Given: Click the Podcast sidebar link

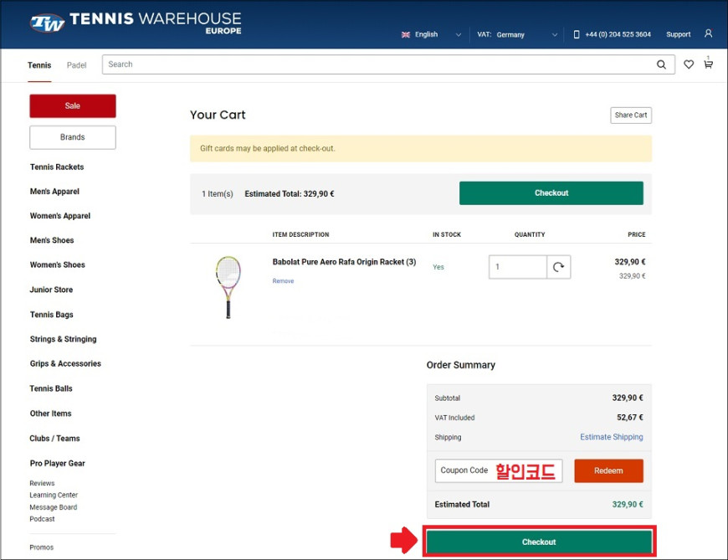Looking at the screenshot, I should pos(42,519).
